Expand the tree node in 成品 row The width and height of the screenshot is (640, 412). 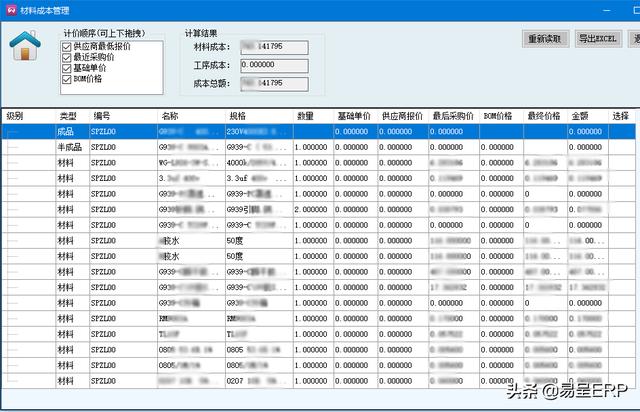point(12,131)
